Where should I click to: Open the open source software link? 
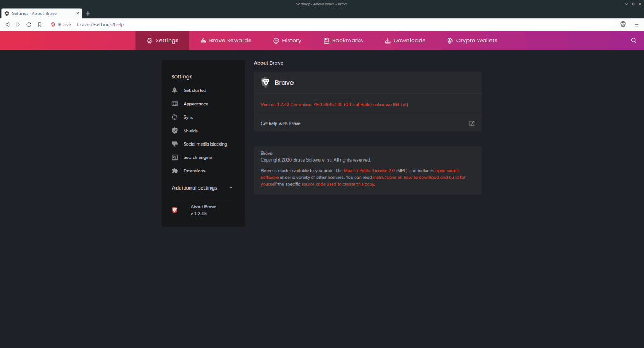[x=360, y=174]
